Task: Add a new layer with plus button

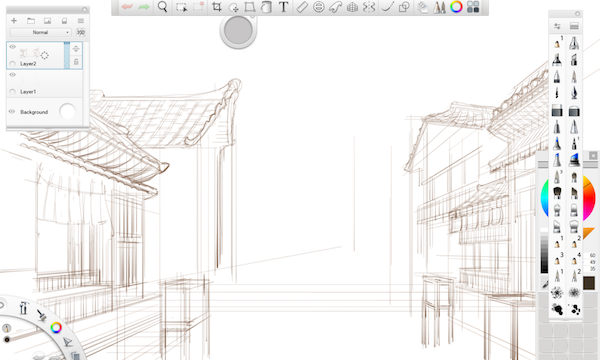Action: (14, 21)
